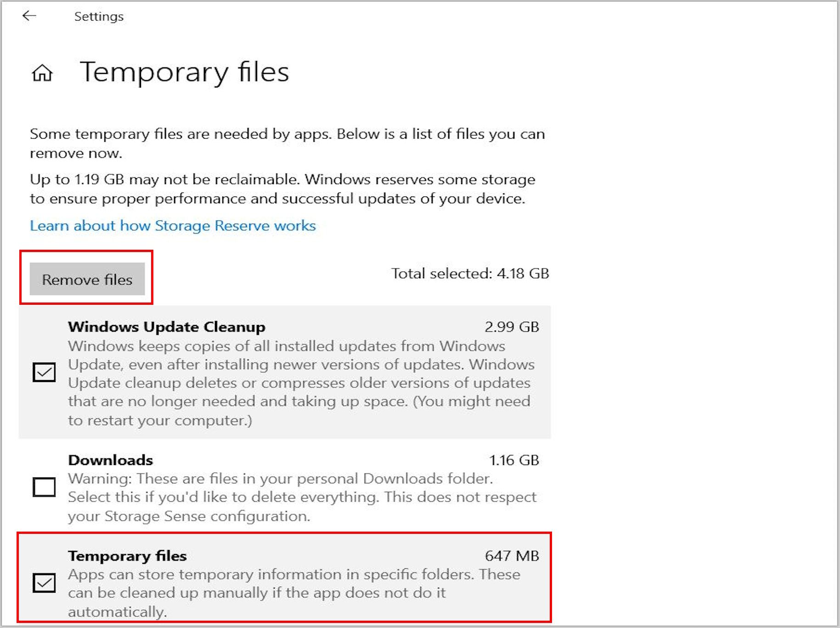Click the Temporary files page heading

(x=185, y=72)
